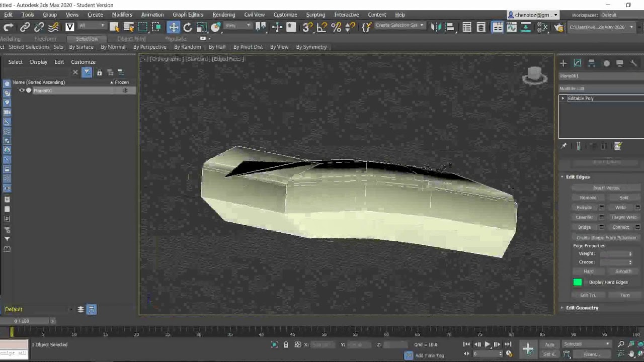Viewport: 644px width, 362px height.
Task: Click the Extrude edge button
Action: click(584, 208)
